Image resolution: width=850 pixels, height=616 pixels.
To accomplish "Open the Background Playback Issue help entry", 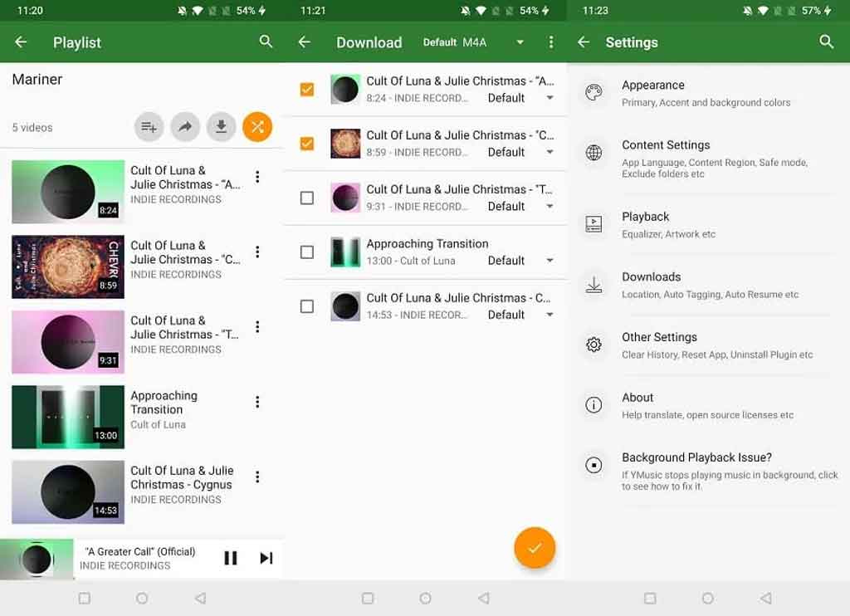I will coord(709,471).
